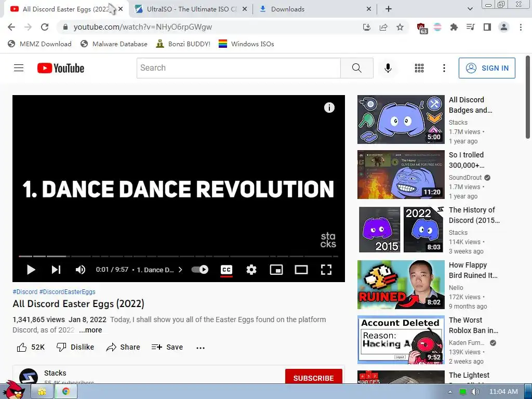Enter full screen mode

326,270
